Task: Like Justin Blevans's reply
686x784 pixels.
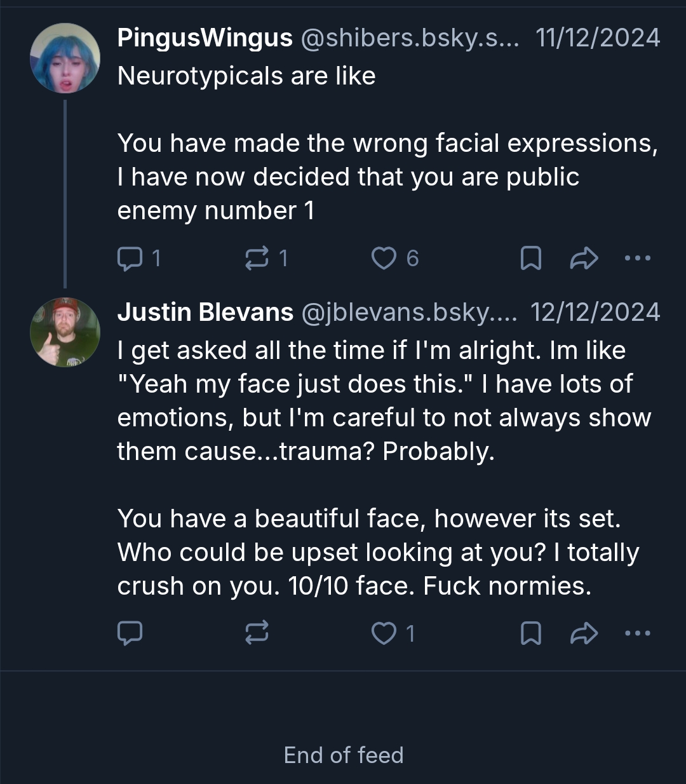Action: [x=384, y=633]
